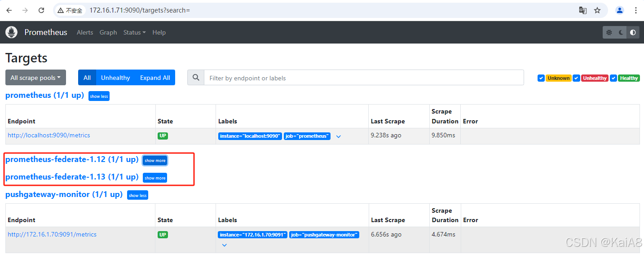This screenshot has width=644, height=254.
Task: Click the instance="172.16.1.70:9091" label badge
Action: (253, 235)
